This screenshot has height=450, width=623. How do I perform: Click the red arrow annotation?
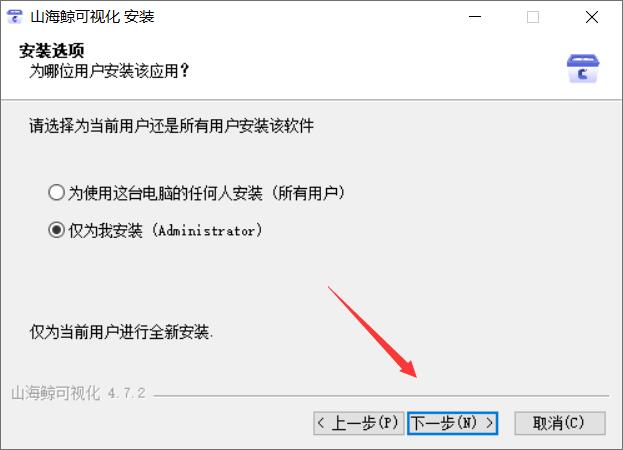tap(372, 332)
